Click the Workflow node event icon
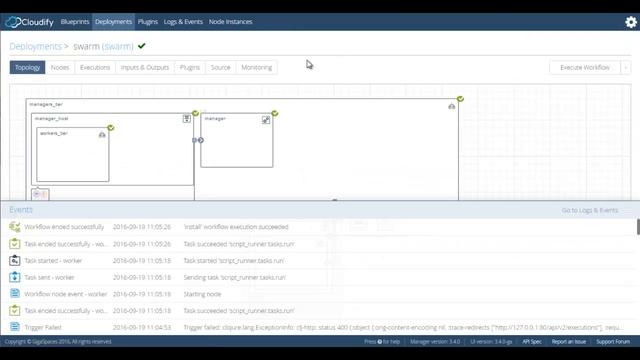 pos(15,293)
